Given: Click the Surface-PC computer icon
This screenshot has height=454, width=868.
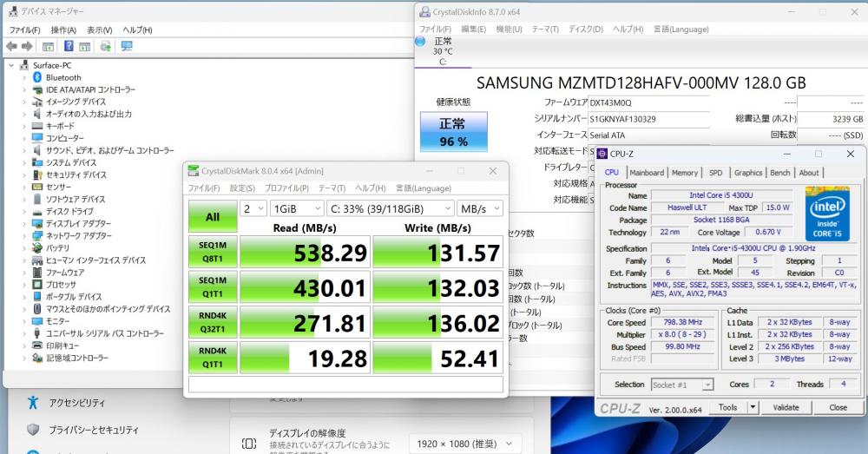Looking at the screenshot, I should tap(24, 65).
